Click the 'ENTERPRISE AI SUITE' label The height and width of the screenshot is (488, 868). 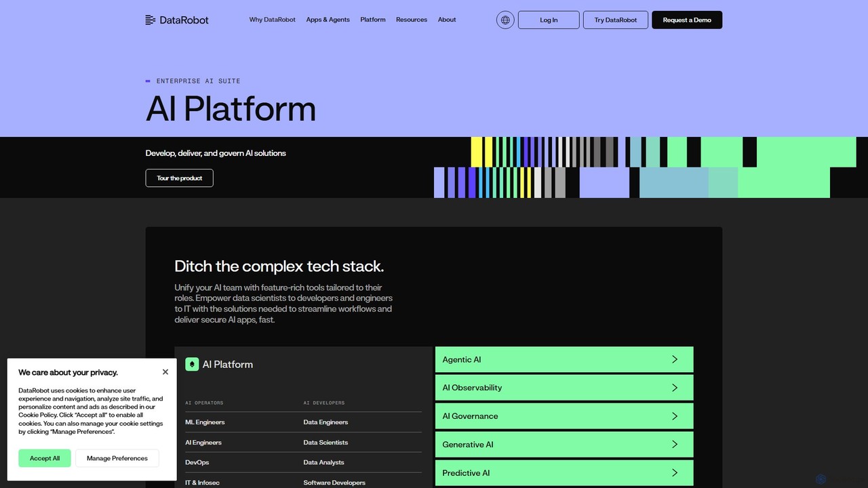tap(199, 81)
